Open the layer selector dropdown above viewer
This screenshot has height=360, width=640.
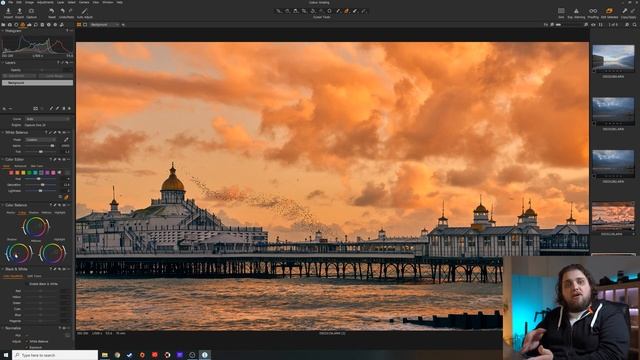[104, 24]
